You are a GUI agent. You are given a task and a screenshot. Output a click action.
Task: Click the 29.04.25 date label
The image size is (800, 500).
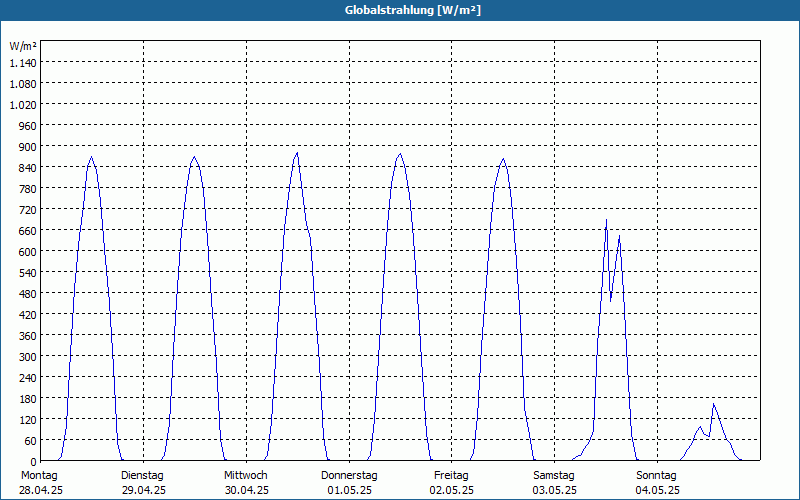click(x=144, y=490)
